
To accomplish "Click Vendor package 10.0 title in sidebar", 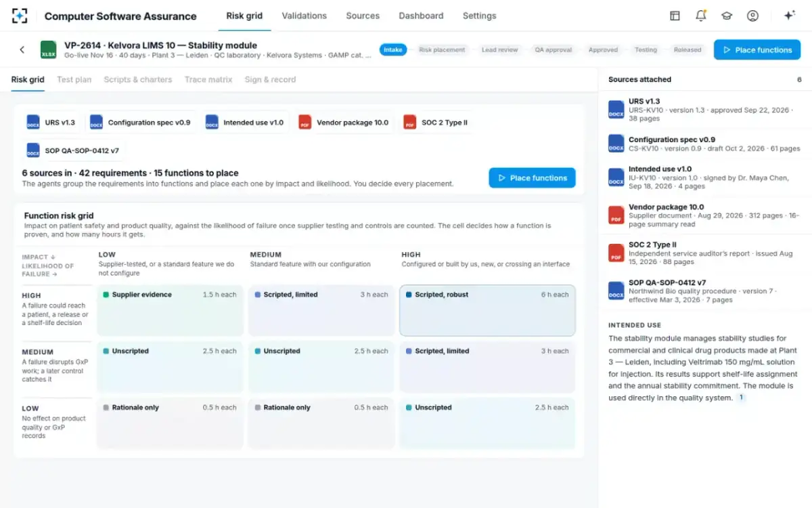I will click(x=666, y=207).
